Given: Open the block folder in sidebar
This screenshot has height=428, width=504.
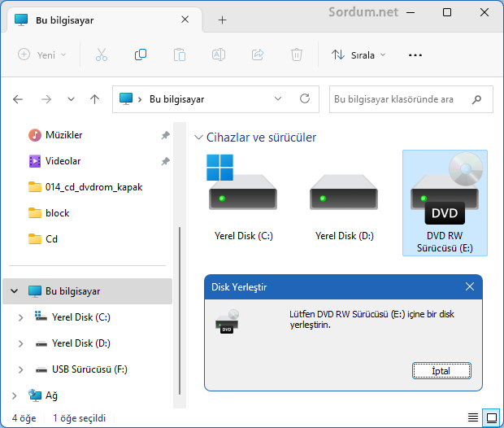Looking at the screenshot, I should click(49, 213).
